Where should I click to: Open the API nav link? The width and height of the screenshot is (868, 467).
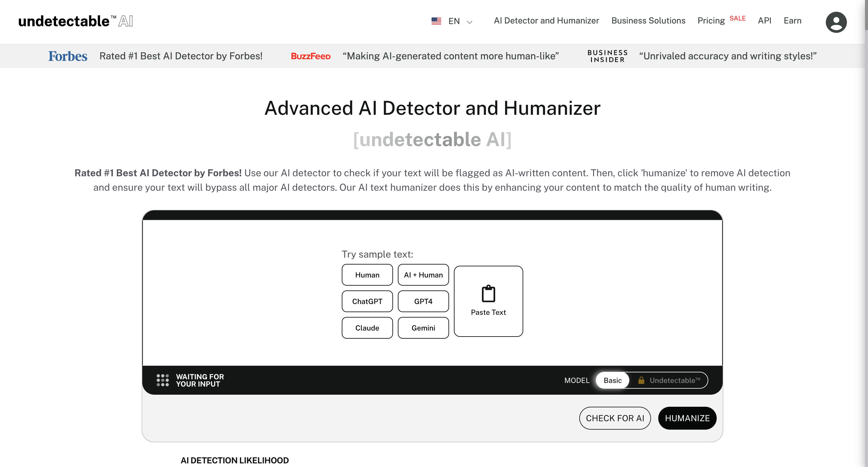point(765,20)
